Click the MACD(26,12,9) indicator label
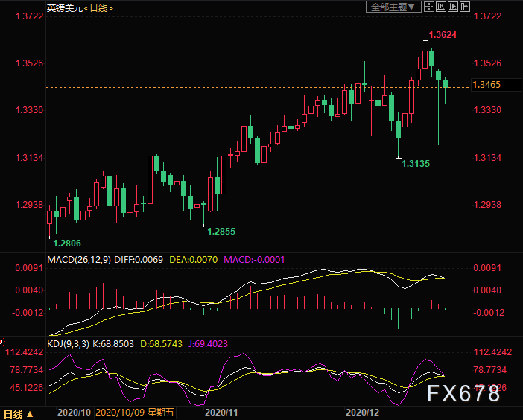This screenshot has height=420, width=523. (80, 259)
